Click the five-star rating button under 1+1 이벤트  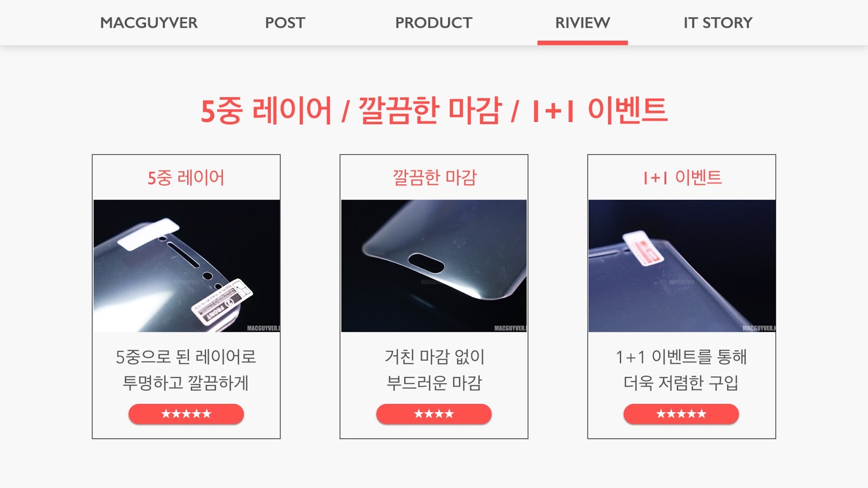point(681,414)
